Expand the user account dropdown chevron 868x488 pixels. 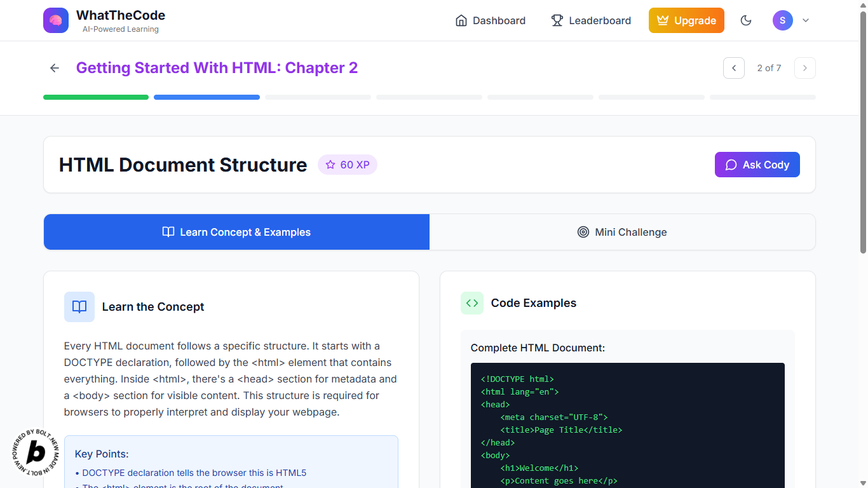806,20
